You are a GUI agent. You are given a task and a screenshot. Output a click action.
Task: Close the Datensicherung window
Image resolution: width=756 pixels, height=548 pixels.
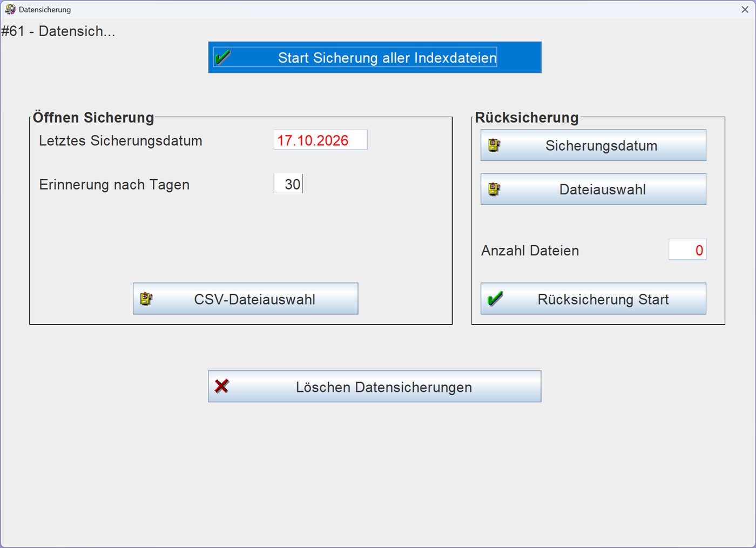(x=745, y=9)
